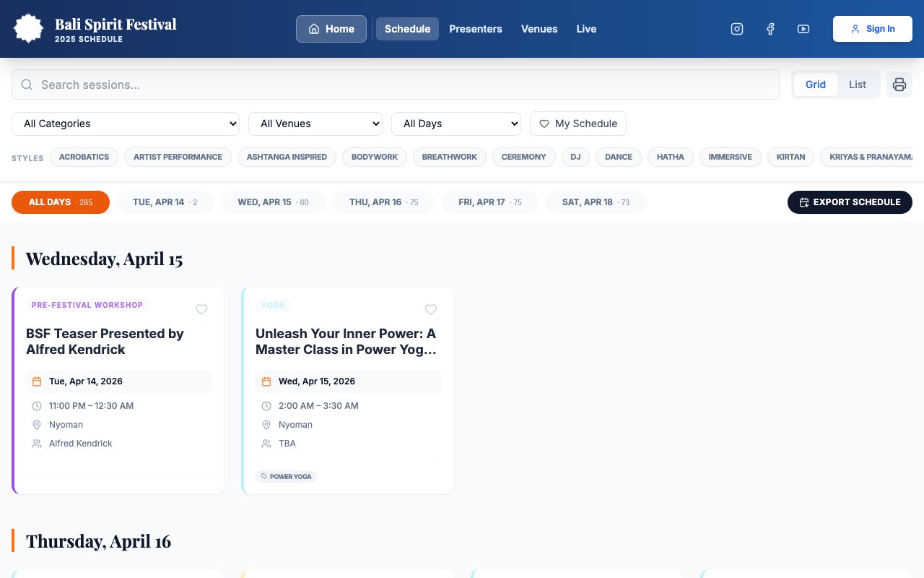The image size is (924, 578).
Task: Open the All Categories dropdown
Action: pyautogui.click(x=125, y=124)
